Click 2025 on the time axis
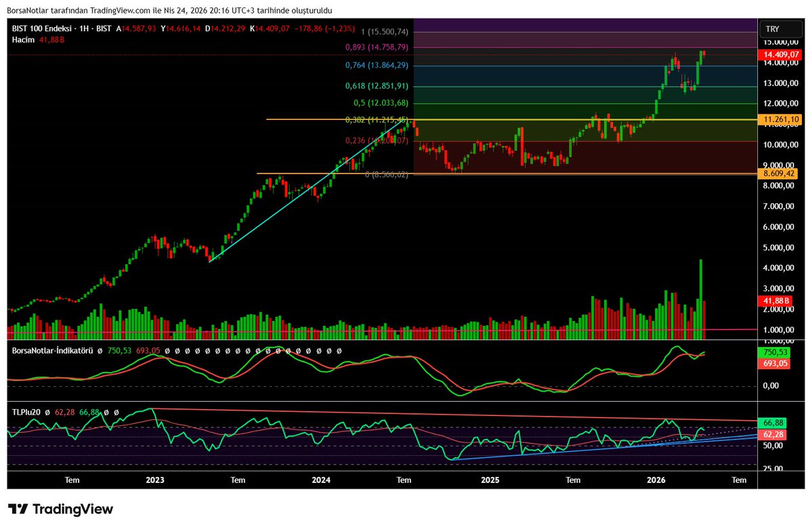 [x=490, y=480]
